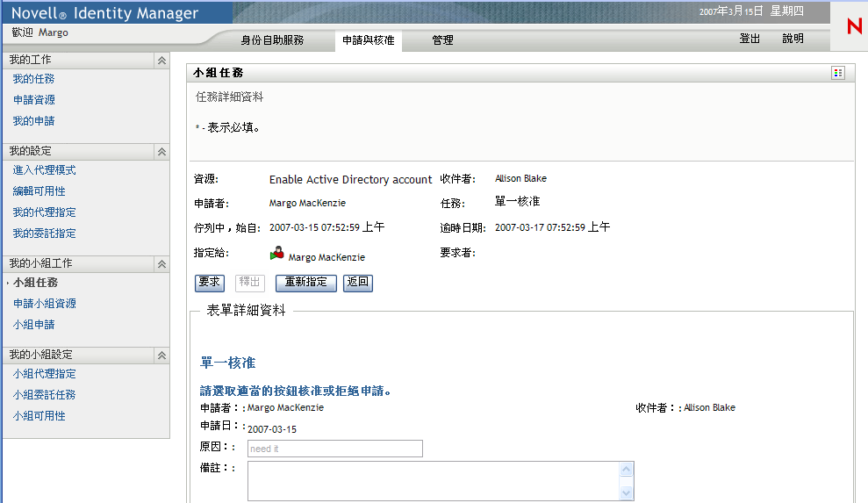Collapse the 我的小組工作 section

coord(161,264)
